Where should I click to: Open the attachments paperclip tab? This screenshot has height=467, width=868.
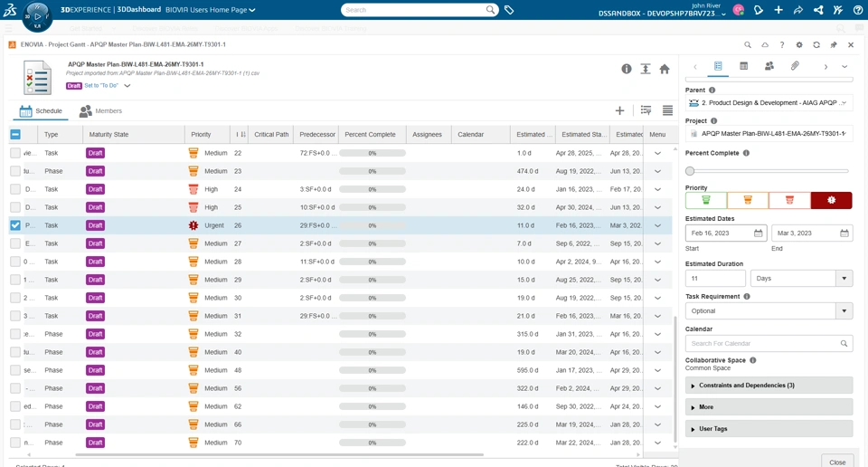[795, 66]
